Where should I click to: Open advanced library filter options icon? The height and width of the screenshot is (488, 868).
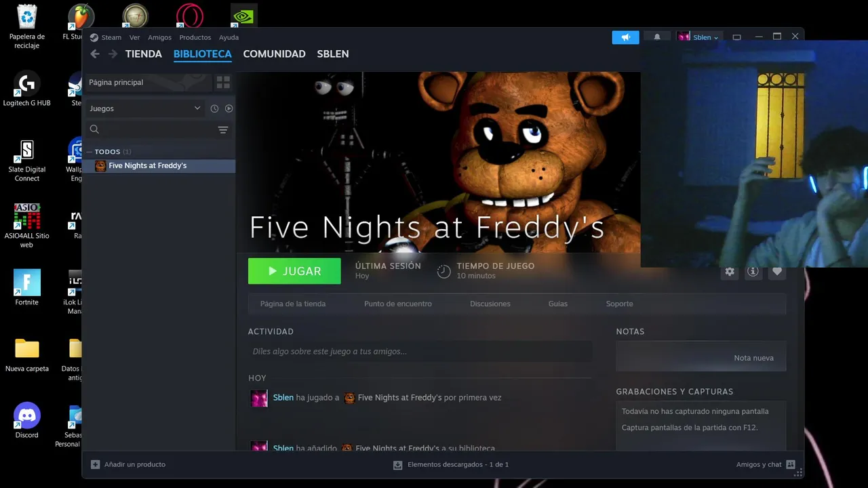pyautogui.click(x=222, y=129)
